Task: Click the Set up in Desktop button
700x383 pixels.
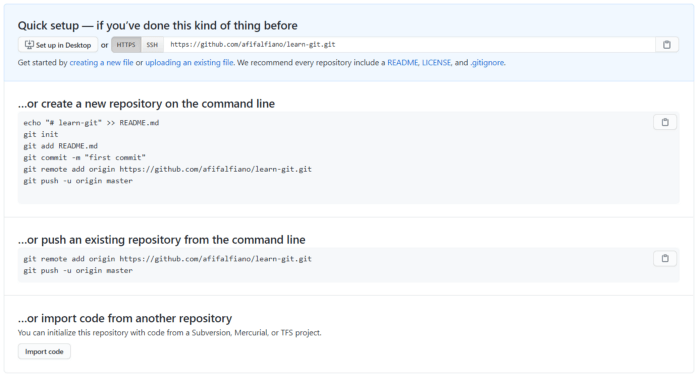Action: [x=58, y=45]
